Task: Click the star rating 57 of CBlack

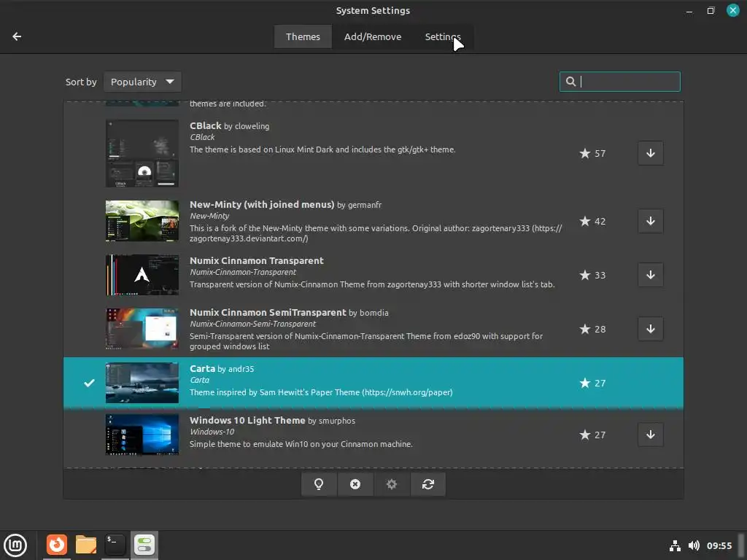Action: click(592, 153)
